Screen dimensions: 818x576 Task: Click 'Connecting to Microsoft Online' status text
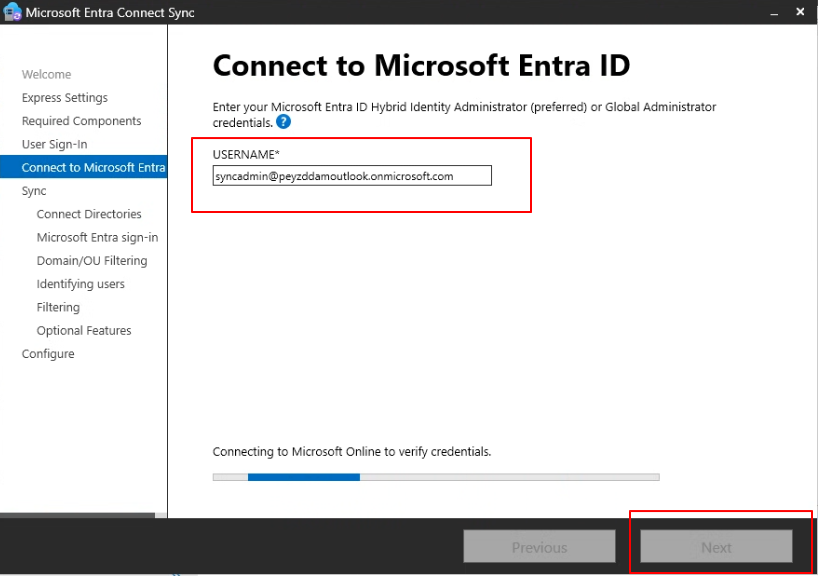coord(352,452)
